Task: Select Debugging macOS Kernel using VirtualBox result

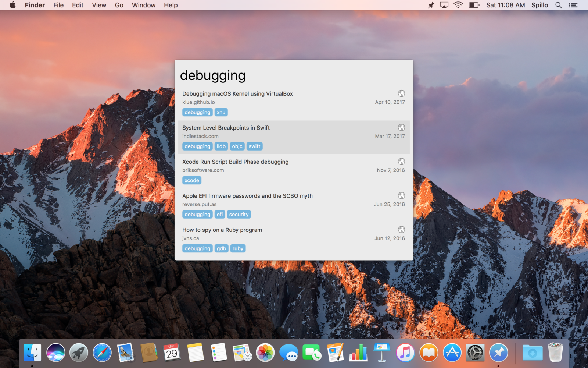Action: click(294, 103)
